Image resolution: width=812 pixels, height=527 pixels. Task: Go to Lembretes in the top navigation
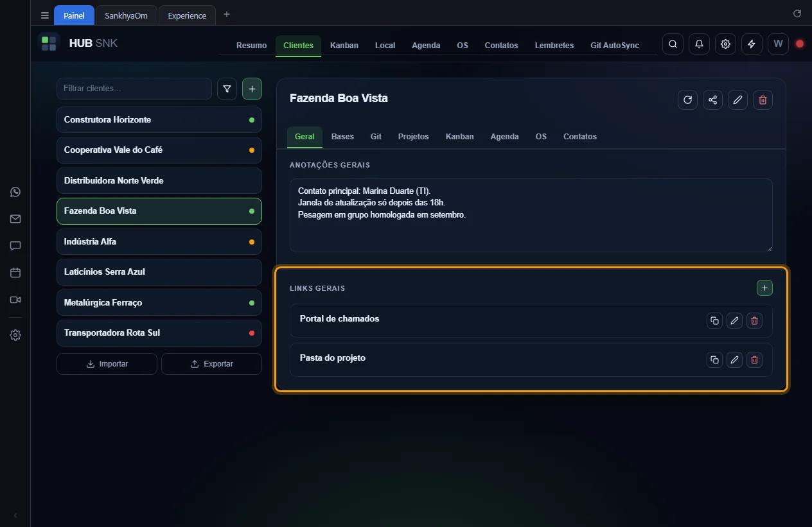(x=554, y=46)
